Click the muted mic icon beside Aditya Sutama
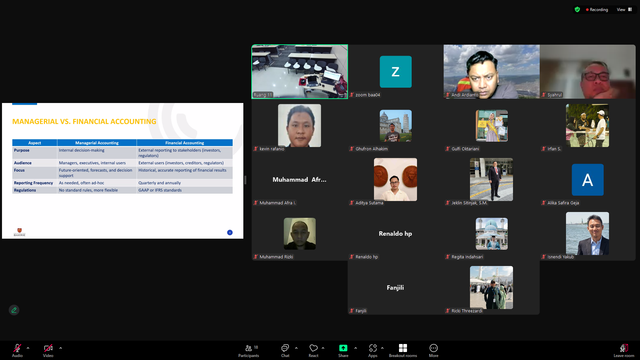Screen dimensions: 640x360 (352, 202)
